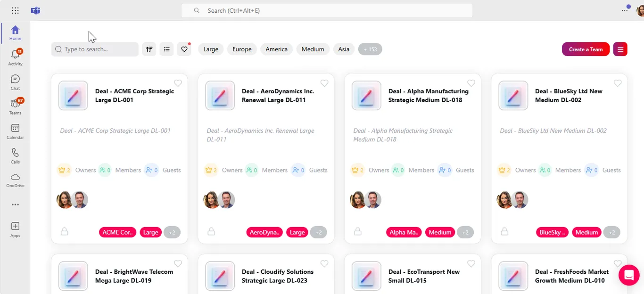
Task: Expand +2 tags on BlueSky Ltd card
Action: 612,232
